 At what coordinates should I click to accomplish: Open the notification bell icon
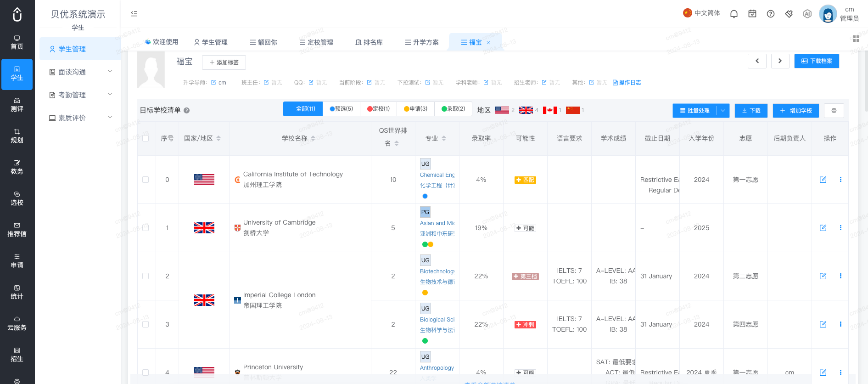coord(734,14)
